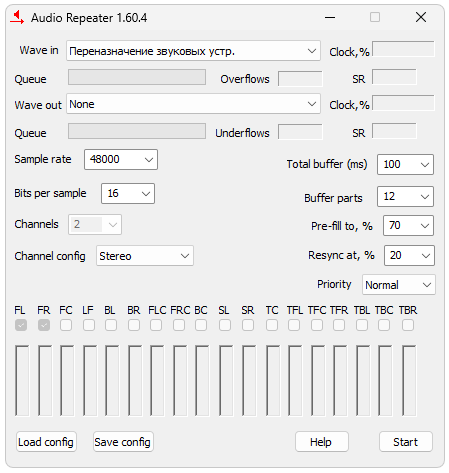Click the disabled Channels dropdown

95,224
